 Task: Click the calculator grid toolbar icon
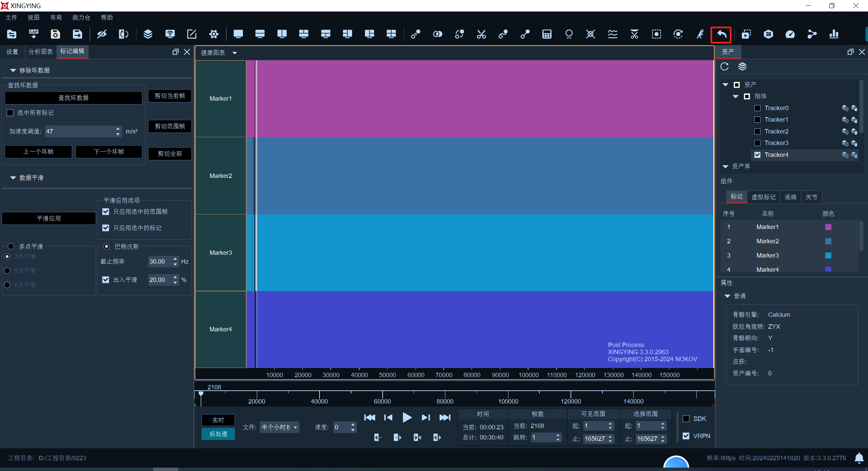tap(547, 34)
